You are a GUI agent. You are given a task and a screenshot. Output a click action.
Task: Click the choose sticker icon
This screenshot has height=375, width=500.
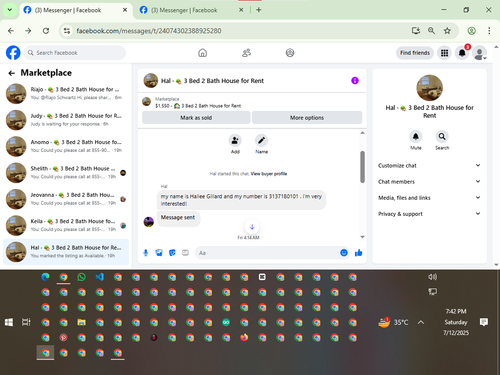(172, 253)
